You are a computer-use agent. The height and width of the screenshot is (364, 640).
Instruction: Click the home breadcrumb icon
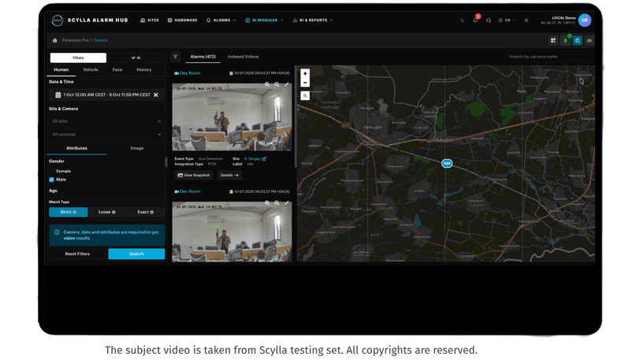[54, 40]
